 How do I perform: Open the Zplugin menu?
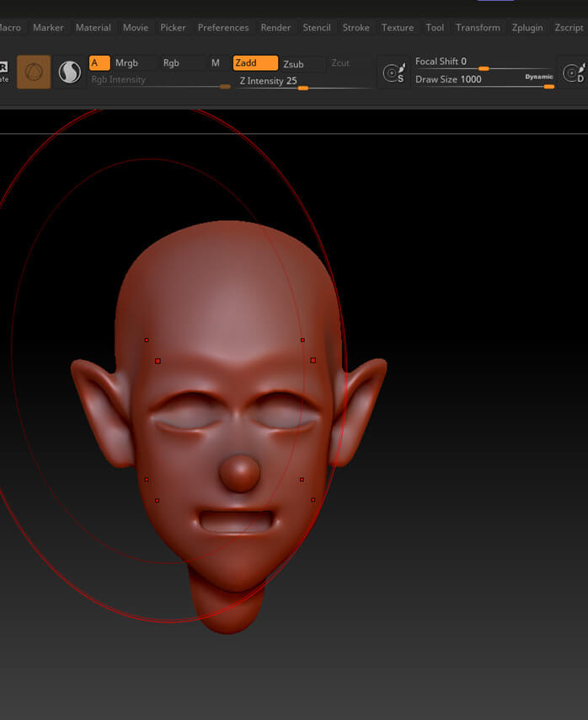527,28
